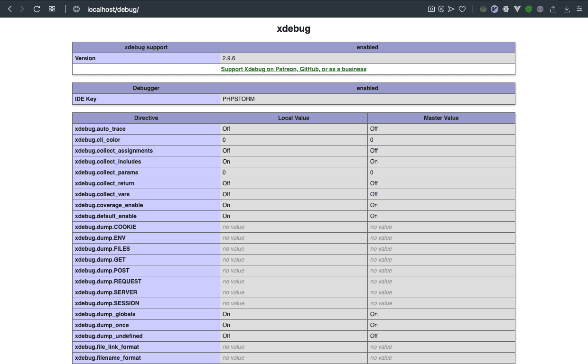Open the ad blocker shield icon
The width and height of the screenshot is (588, 364).
(x=441, y=9)
